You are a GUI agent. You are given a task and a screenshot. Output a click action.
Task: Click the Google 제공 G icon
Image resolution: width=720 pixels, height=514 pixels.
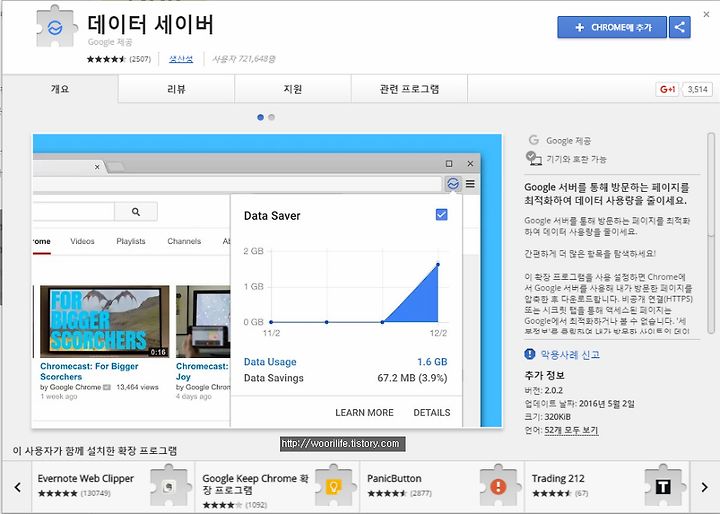click(x=534, y=140)
